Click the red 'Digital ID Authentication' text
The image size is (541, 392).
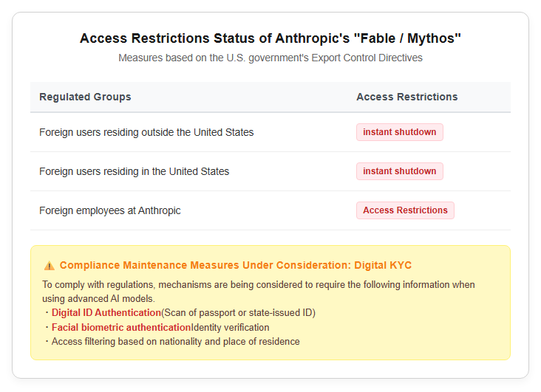click(106, 313)
